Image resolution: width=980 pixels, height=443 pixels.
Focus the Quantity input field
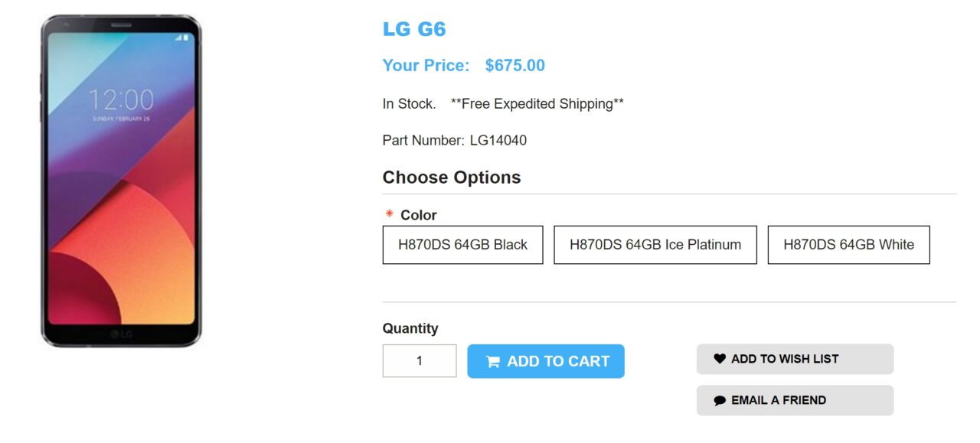point(420,361)
